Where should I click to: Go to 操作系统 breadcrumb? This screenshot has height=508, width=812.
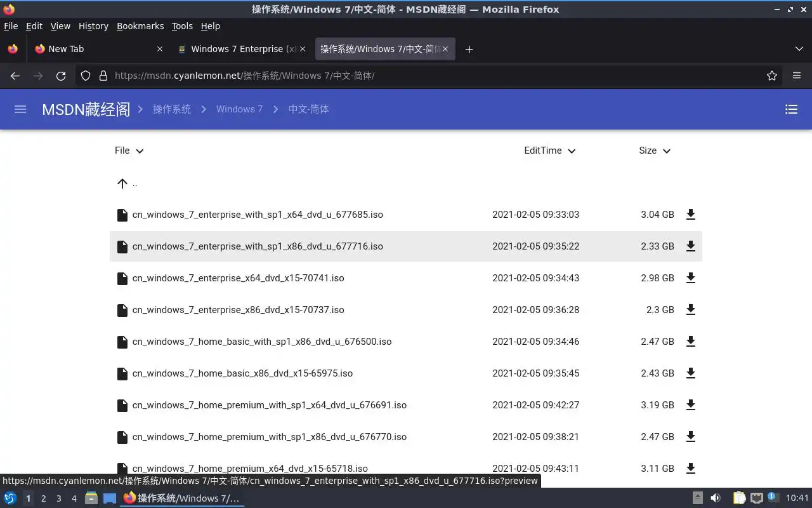pos(172,109)
